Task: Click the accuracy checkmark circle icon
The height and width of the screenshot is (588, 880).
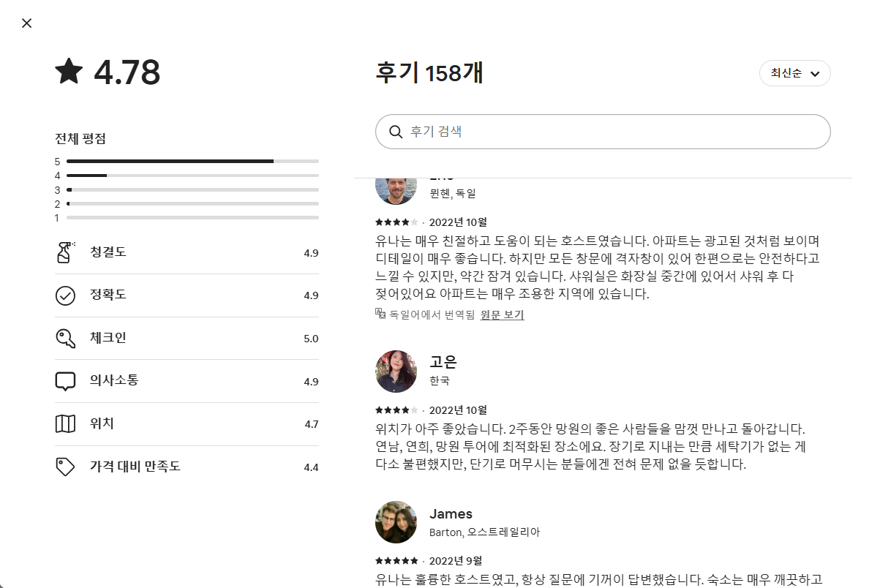Action: pyautogui.click(x=65, y=295)
